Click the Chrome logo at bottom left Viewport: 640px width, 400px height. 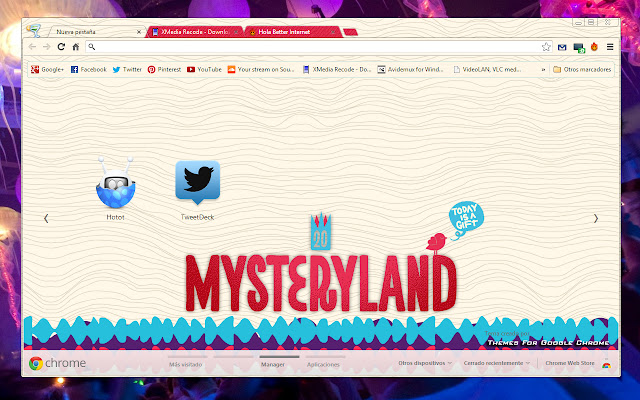57,363
